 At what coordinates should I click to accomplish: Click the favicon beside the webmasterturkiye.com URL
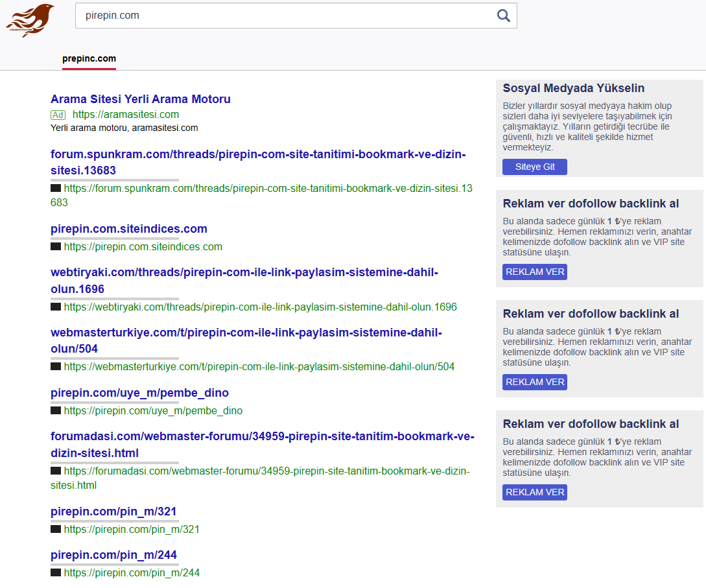[56, 366]
